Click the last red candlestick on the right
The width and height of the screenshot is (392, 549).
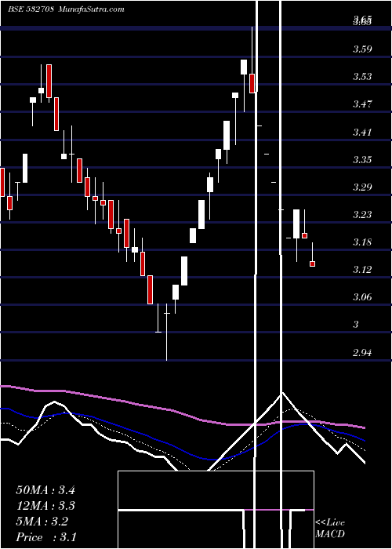pyautogui.click(x=312, y=264)
